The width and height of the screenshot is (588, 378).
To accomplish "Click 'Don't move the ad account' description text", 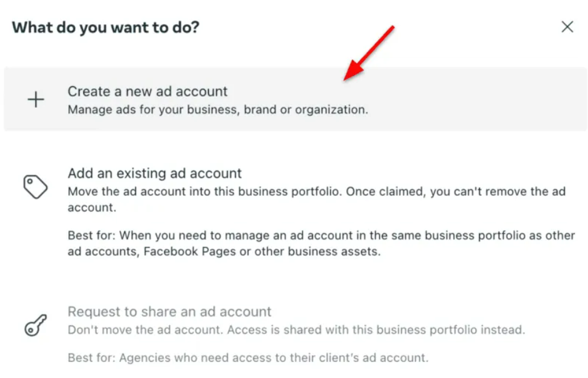I will click(x=145, y=330).
